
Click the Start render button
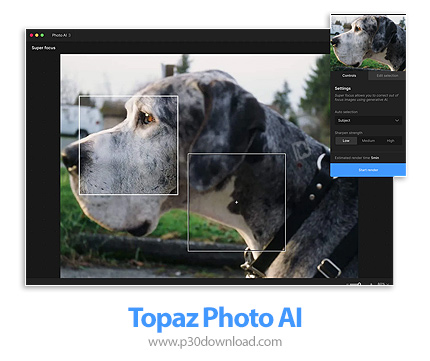click(368, 170)
